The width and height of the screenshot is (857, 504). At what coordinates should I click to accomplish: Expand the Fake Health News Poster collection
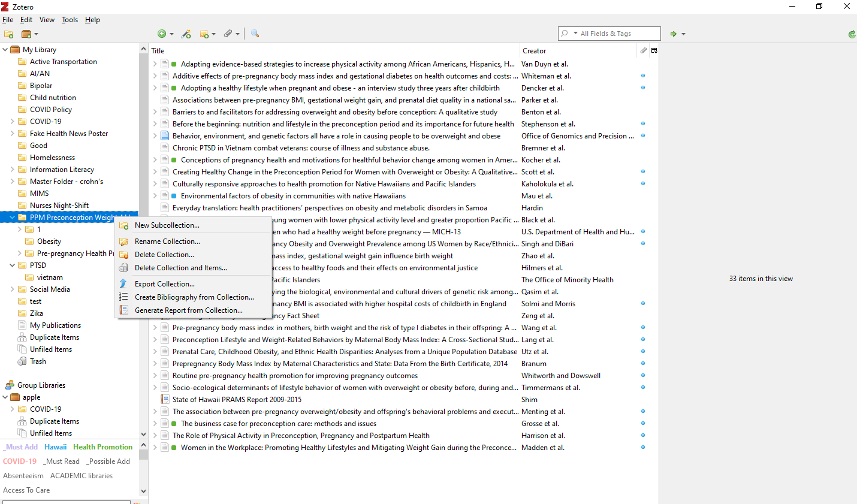point(13,134)
